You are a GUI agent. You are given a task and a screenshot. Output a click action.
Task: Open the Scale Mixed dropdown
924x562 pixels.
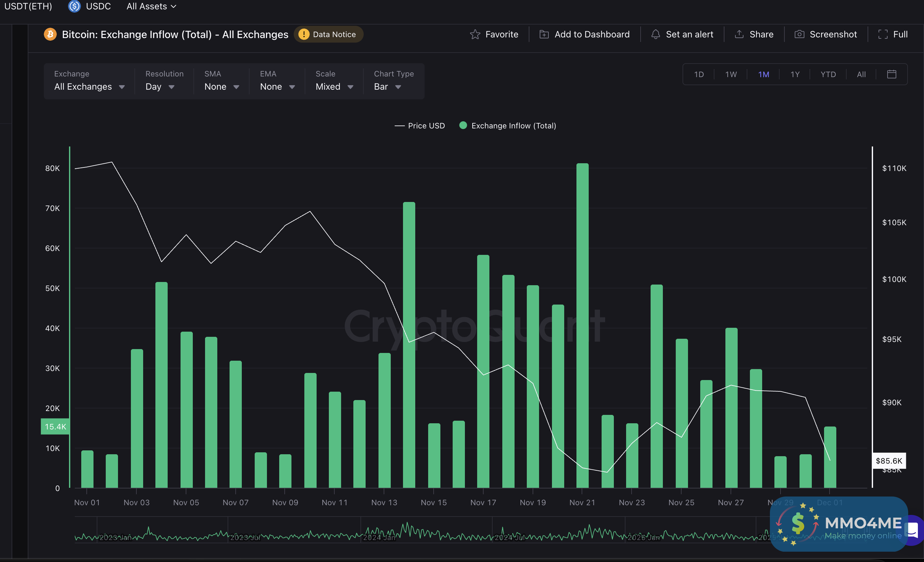pos(334,87)
